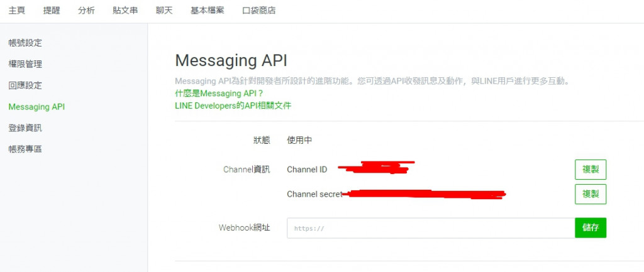Switch to the 分析 tab
The image size is (644, 272).
(86, 11)
